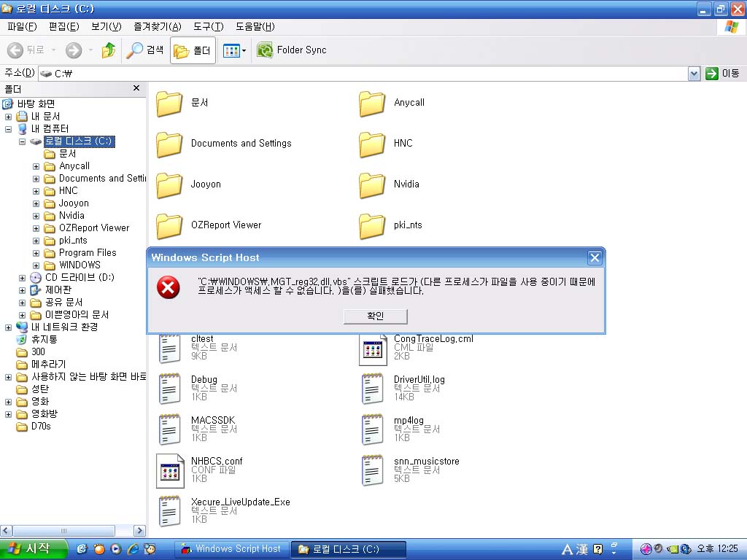The width and height of the screenshot is (747, 560).
Task: Select the Debug text file icon
Action: (169, 389)
